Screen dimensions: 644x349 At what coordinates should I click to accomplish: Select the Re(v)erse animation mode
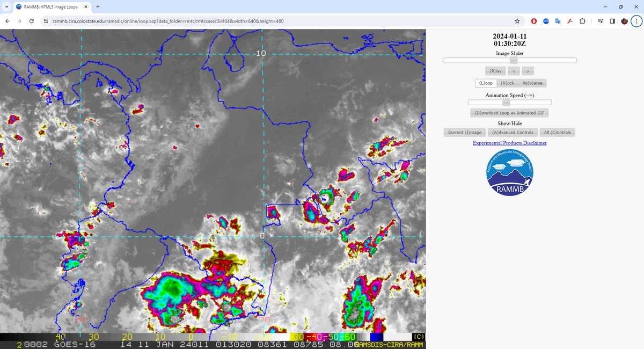[532, 83]
